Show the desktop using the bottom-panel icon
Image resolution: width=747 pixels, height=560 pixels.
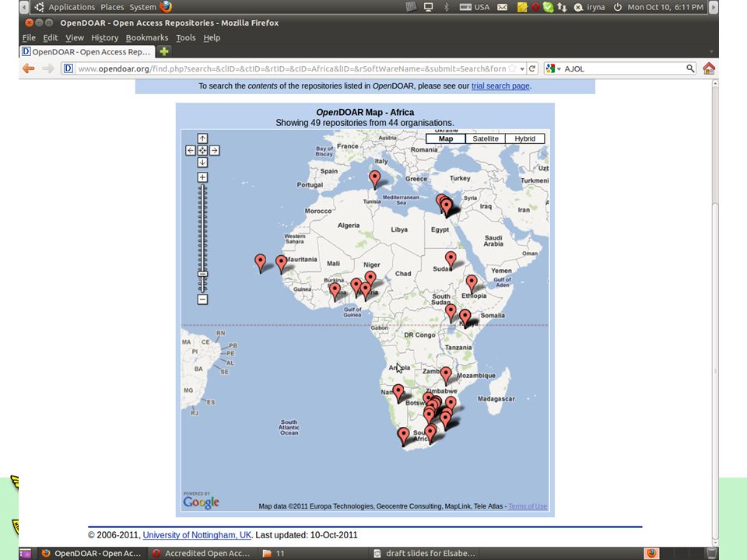pyautogui.click(x=25, y=553)
